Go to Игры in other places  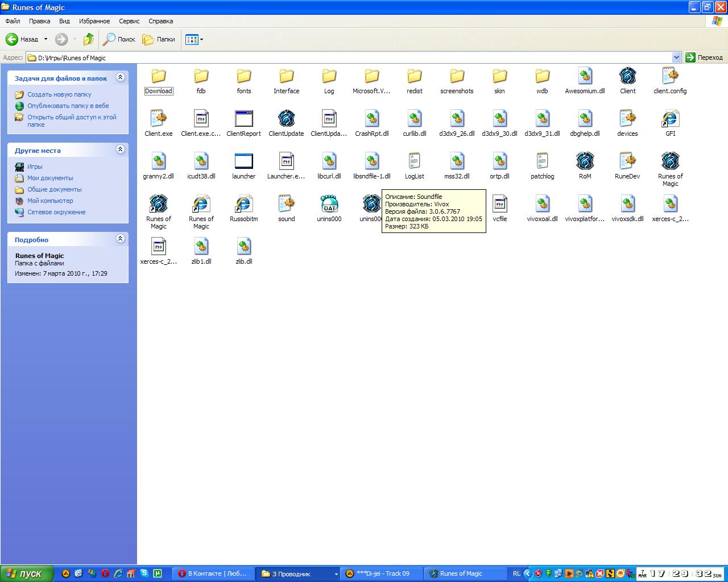[x=35, y=167]
